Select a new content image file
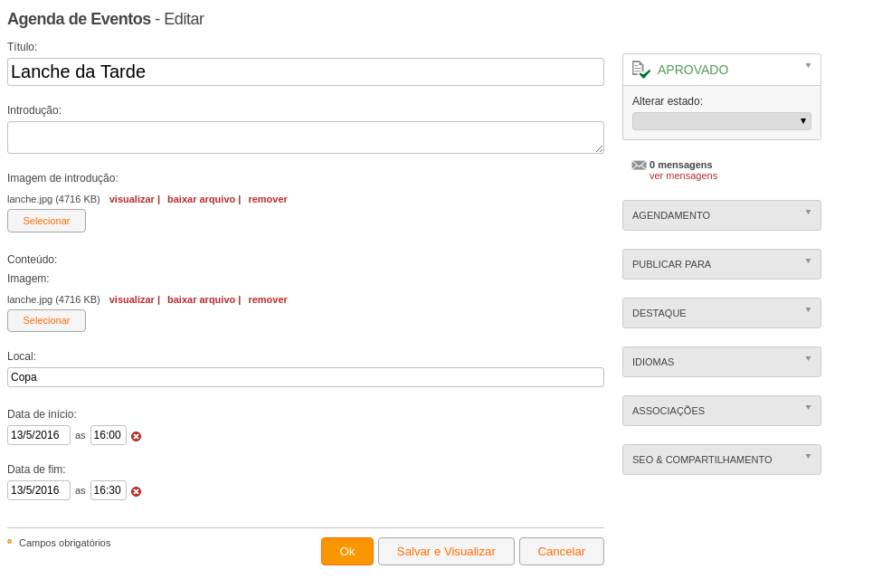 [x=47, y=321]
